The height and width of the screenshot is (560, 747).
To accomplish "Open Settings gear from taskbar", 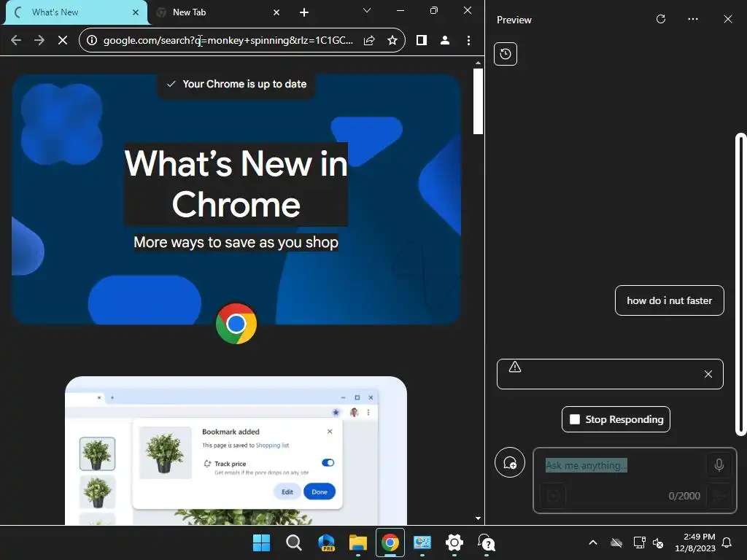I will (x=454, y=542).
